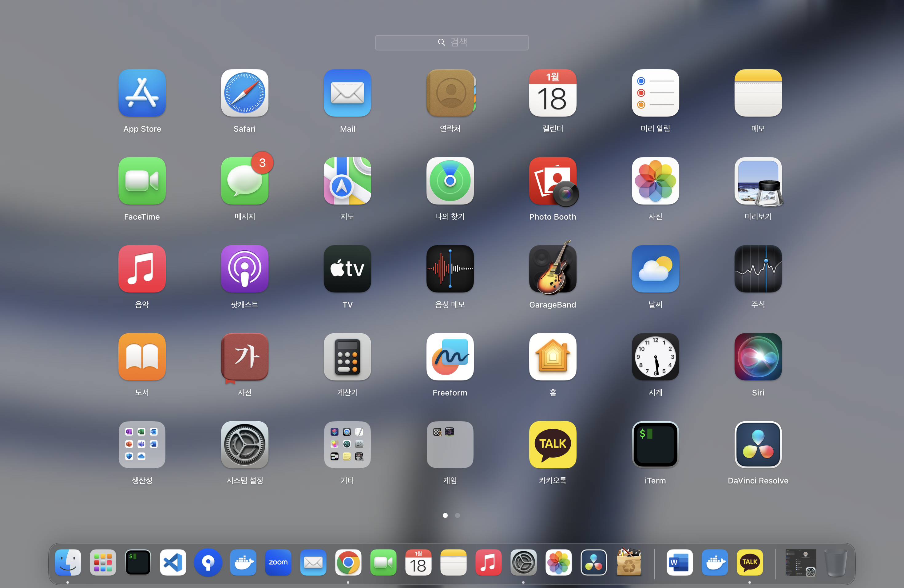The width and height of the screenshot is (904, 588).
Task: Launch Apple TV app
Action: 347,268
